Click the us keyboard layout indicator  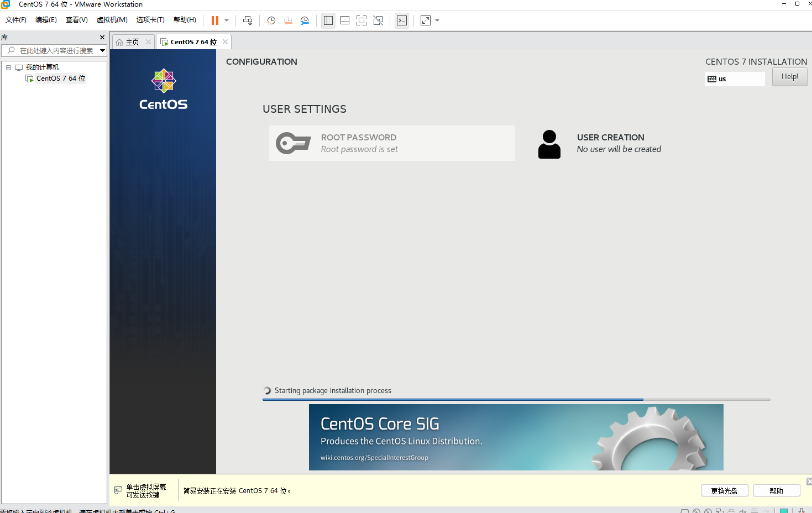coord(735,79)
